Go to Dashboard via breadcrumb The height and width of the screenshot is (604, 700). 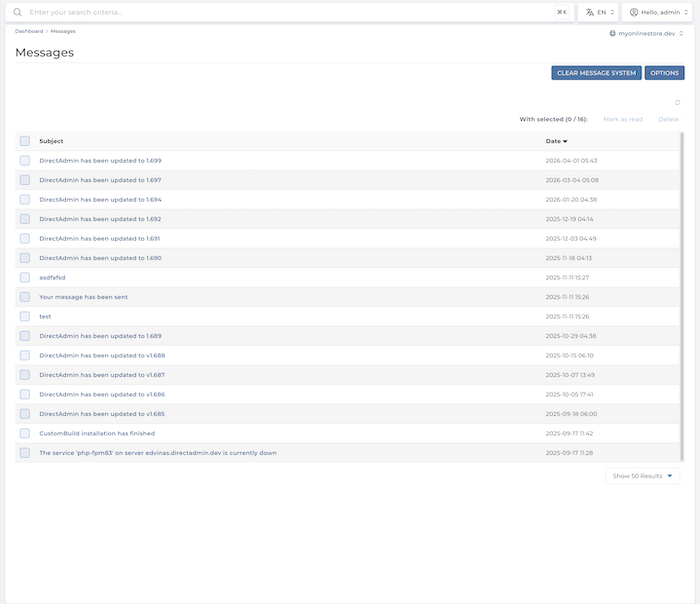point(29,31)
